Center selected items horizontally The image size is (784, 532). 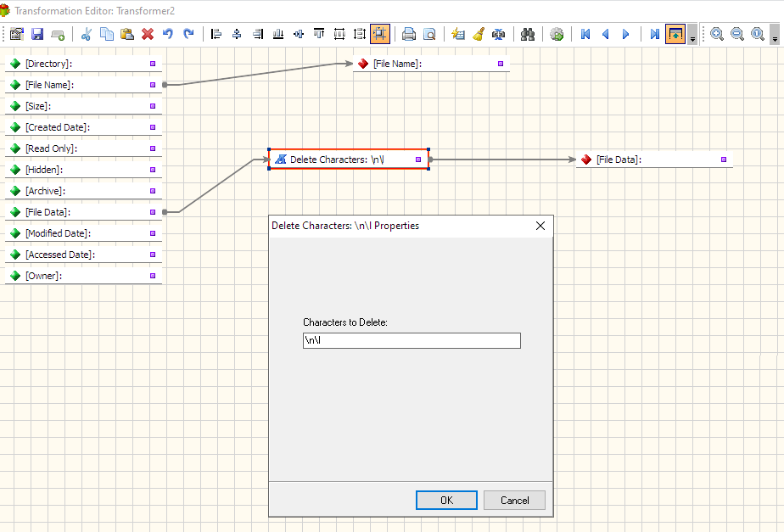coord(237,34)
